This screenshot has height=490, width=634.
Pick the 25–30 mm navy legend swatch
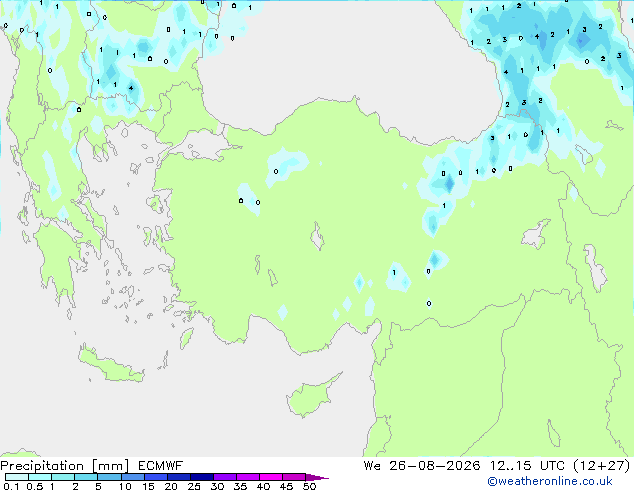201,477
